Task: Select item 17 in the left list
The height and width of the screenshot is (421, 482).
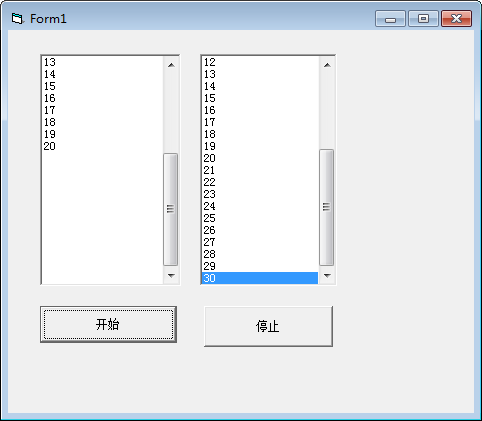Action: click(102, 110)
